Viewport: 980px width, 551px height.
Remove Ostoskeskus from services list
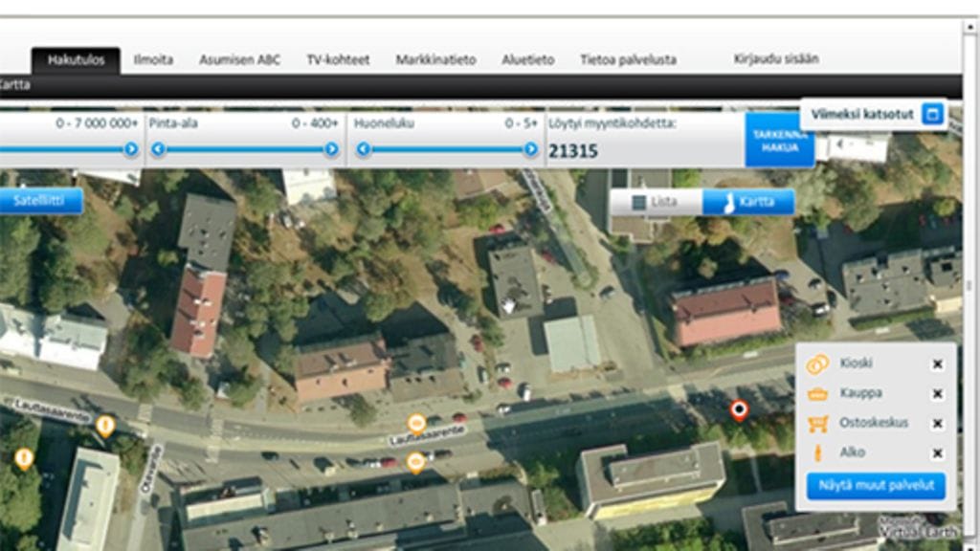click(x=938, y=424)
